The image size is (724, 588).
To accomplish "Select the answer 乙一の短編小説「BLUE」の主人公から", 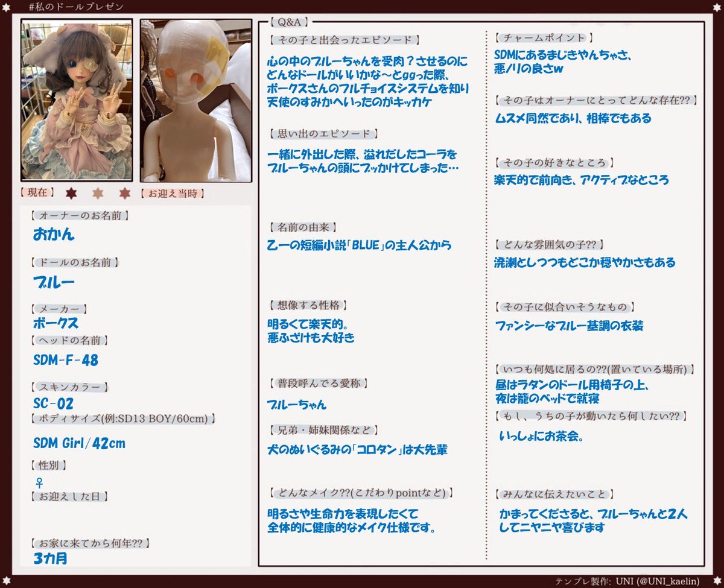I will click(x=359, y=245).
